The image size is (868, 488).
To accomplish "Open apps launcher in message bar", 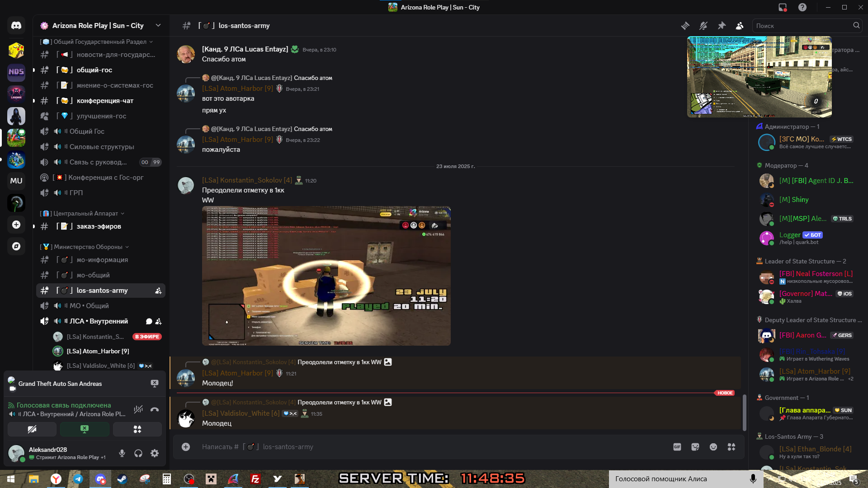I will pos(731,447).
